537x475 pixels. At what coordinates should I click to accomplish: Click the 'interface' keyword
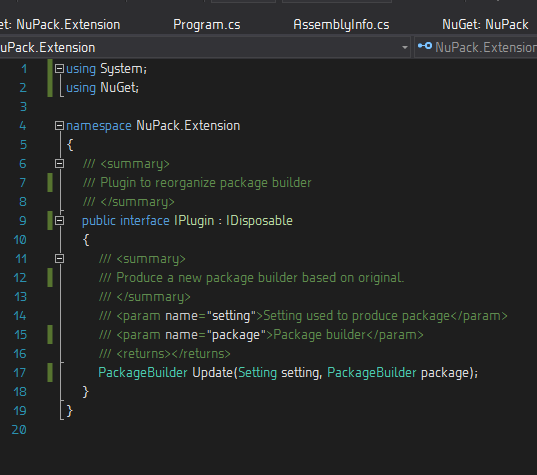(145, 221)
